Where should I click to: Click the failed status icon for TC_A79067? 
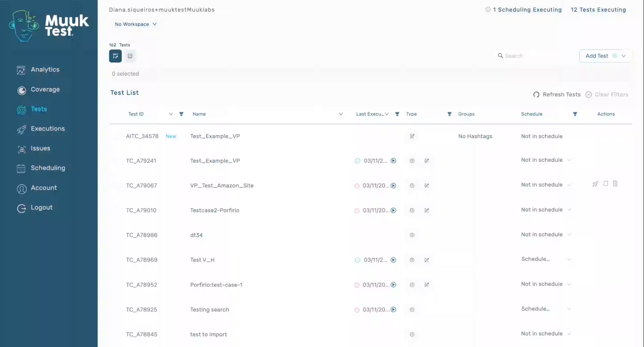357,186
